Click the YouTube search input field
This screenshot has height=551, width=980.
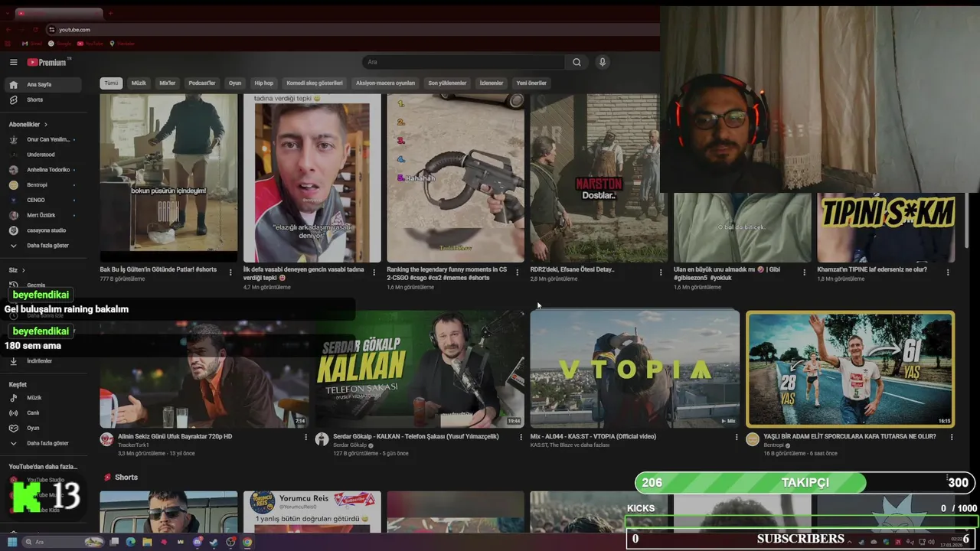tap(463, 62)
